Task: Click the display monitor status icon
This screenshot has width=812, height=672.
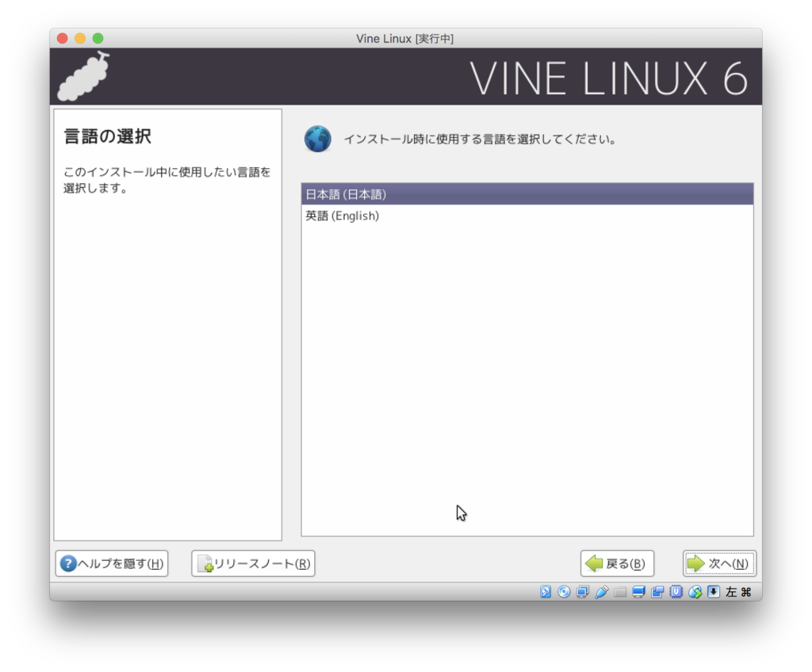Action: (638, 592)
